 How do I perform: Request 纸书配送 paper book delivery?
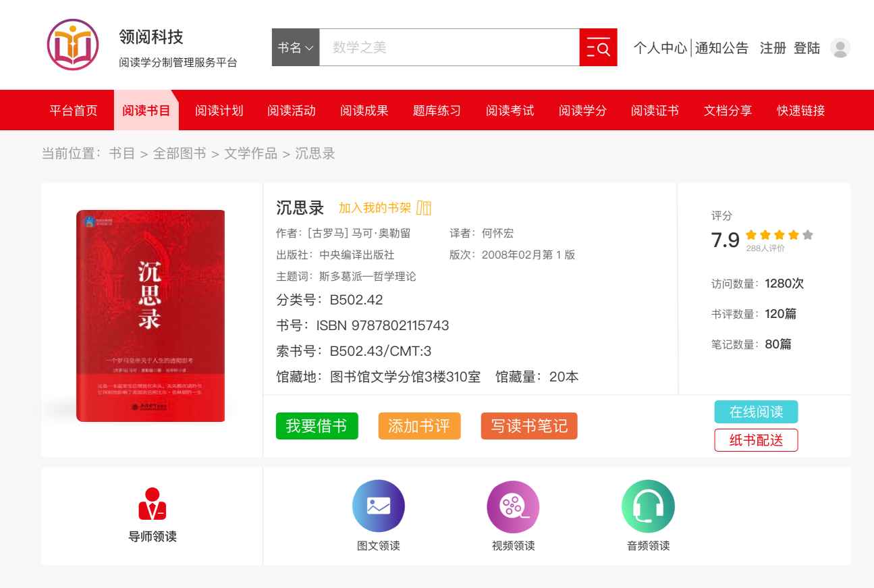tap(756, 440)
